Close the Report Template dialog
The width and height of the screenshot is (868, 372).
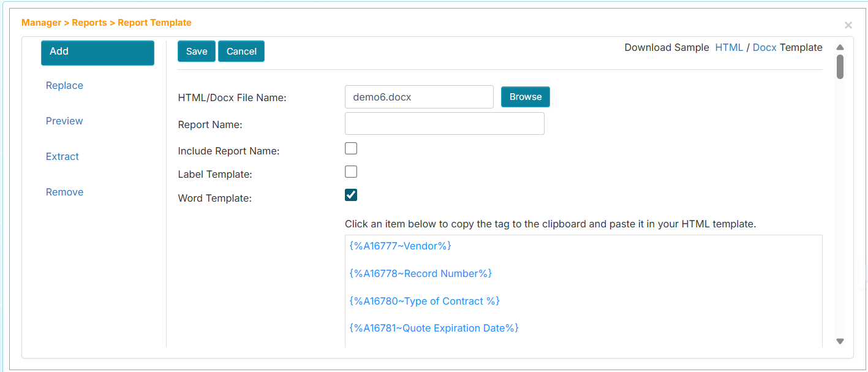point(848,25)
